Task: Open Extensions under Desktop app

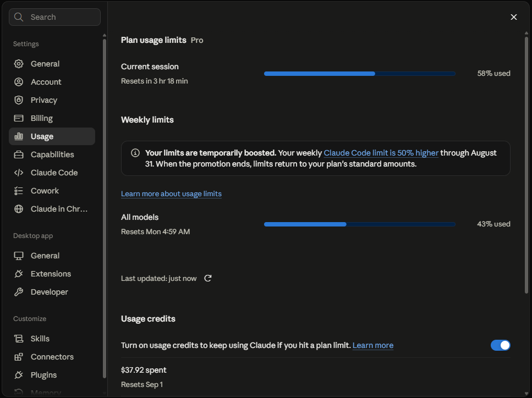Action: click(52, 274)
